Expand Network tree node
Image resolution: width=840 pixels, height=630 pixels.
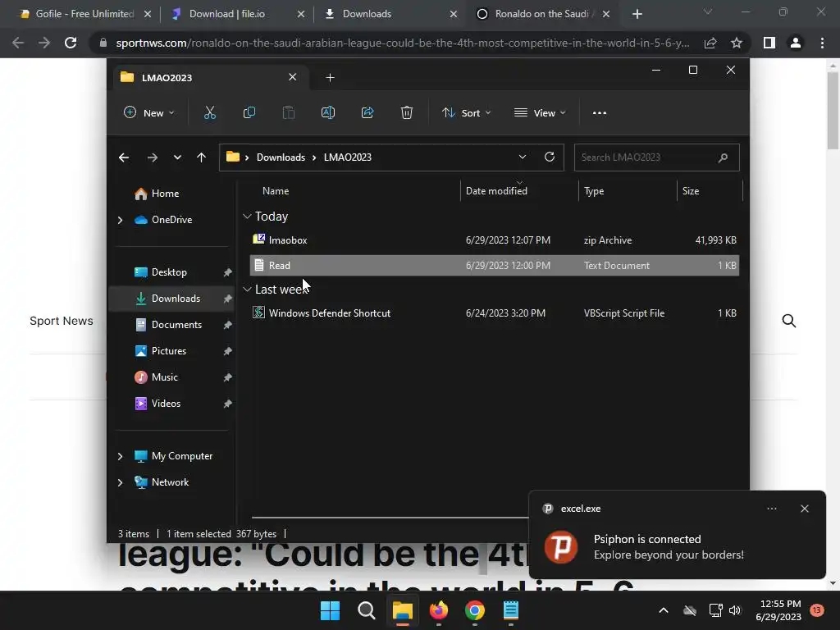(x=120, y=482)
